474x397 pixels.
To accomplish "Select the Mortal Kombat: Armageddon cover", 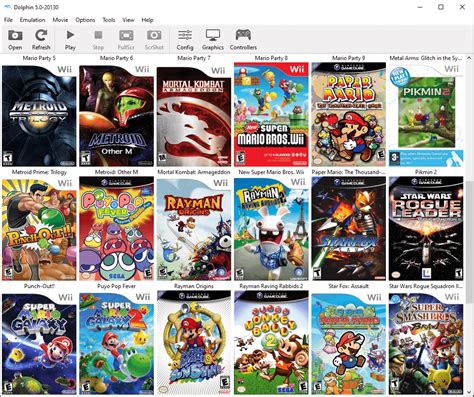I will pyautogui.click(x=194, y=116).
